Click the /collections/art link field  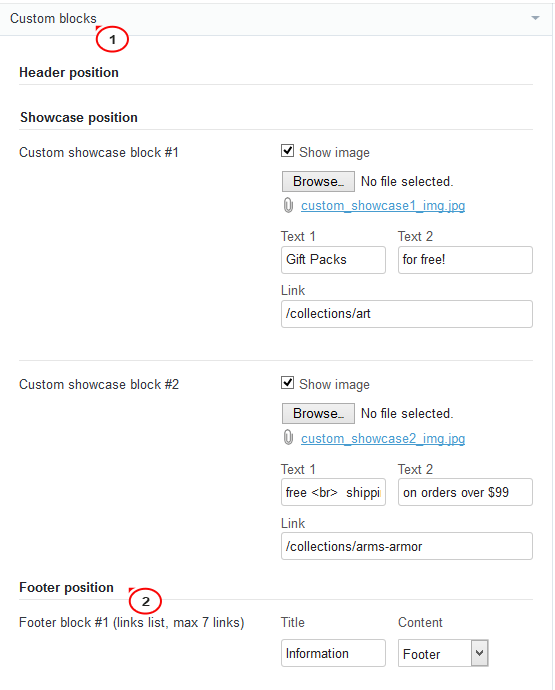pos(407,314)
